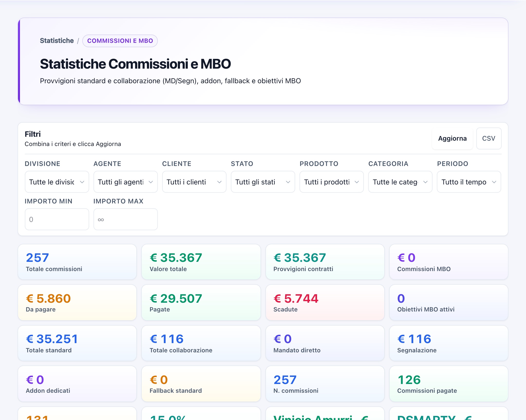Open the Agente dropdown
526x420 pixels.
tap(125, 182)
